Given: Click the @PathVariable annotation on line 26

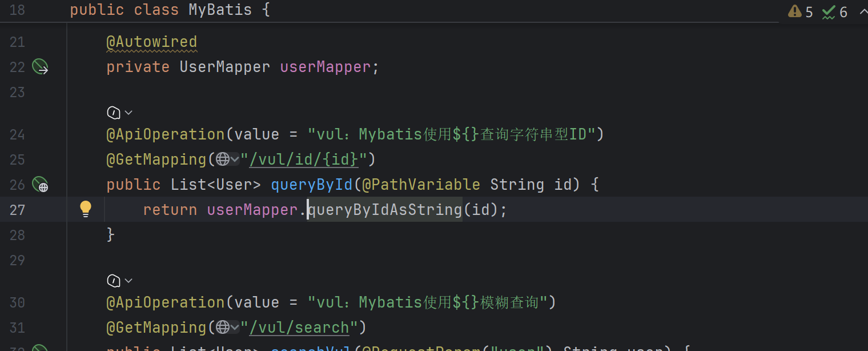Looking at the screenshot, I should tap(421, 185).
